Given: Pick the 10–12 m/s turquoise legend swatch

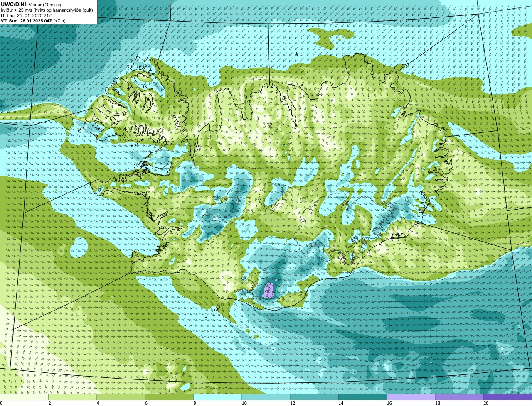Looking at the screenshot, I should coord(266,397).
